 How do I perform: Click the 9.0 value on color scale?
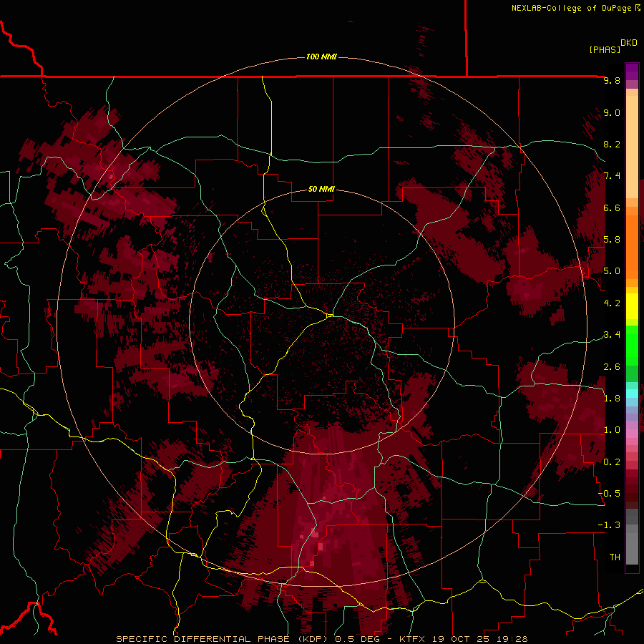tap(612, 112)
